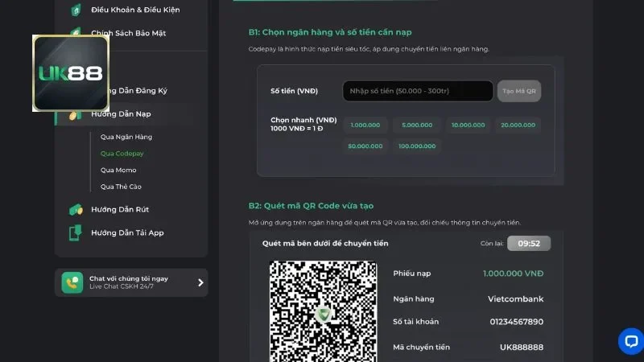The image size is (644, 362).
Task: Open the Chính Sách Bảo Mật page
Action: pos(127,33)
